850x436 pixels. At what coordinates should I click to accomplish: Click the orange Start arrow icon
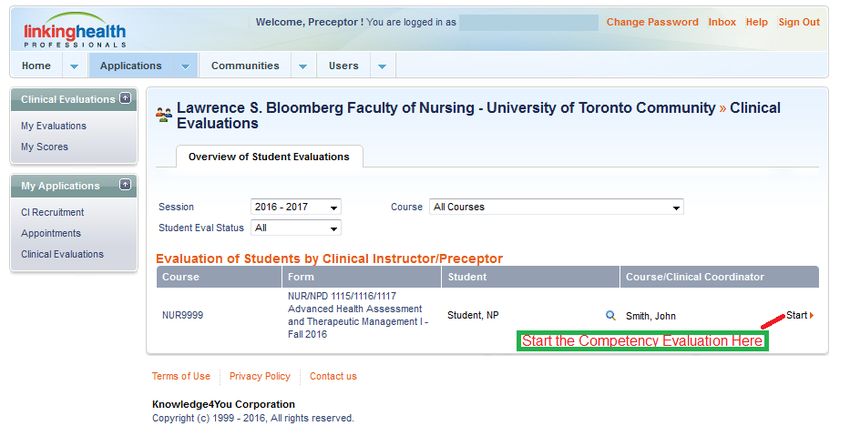pyautogui.click(x=812, y=316)
